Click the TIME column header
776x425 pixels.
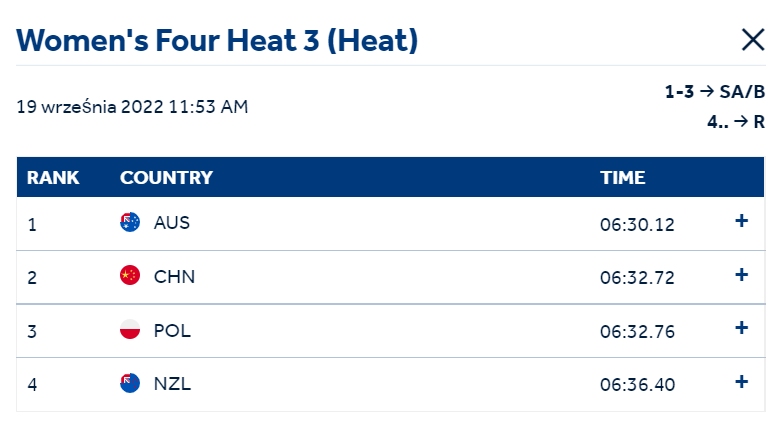(x=623, y=178)
